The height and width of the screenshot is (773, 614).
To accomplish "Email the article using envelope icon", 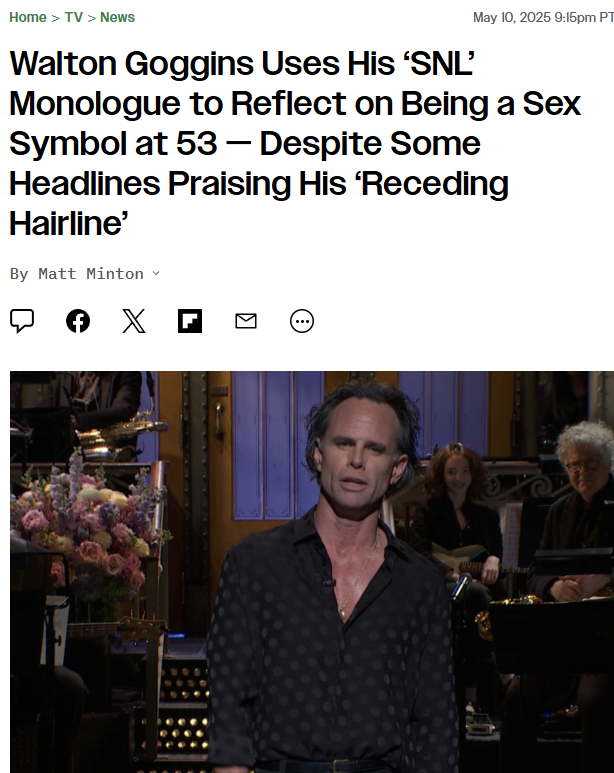I will tap(246, 321).
